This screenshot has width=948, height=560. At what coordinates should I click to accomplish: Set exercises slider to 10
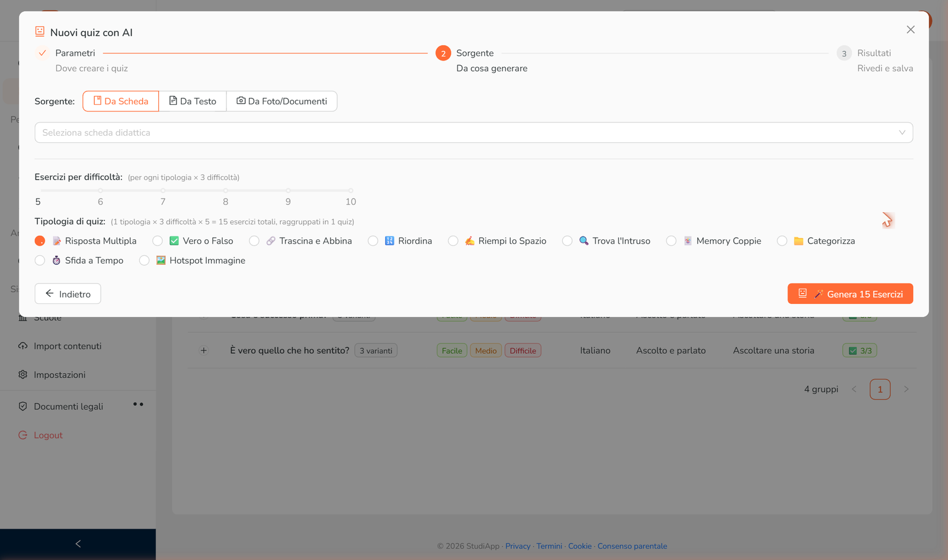351,191
